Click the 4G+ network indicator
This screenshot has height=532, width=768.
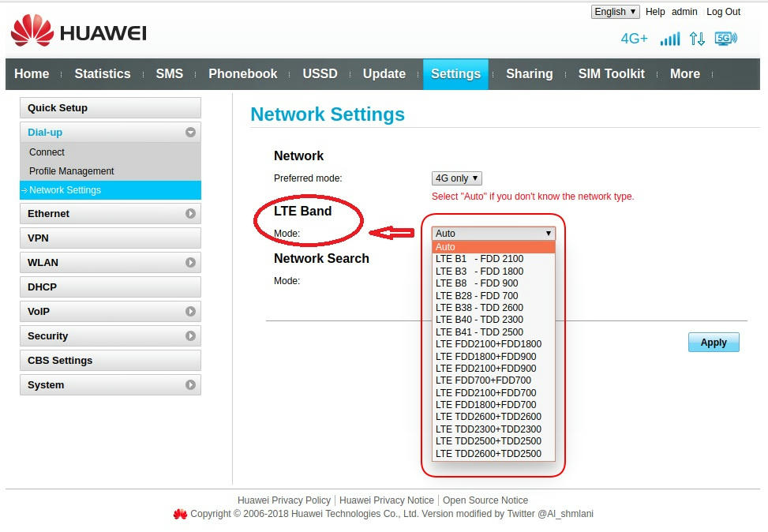click(634, 39)
